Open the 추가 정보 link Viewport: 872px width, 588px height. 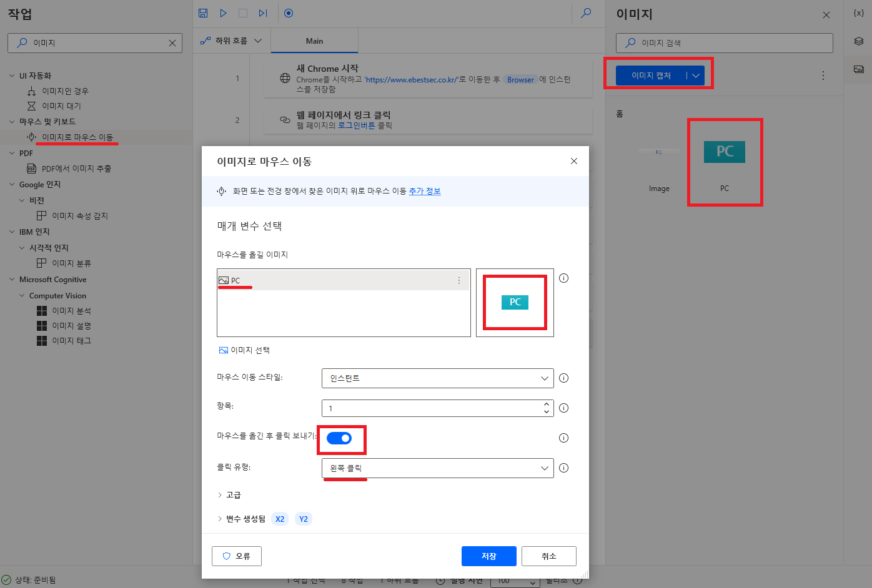pyautogui.click(x=425, y=191)
